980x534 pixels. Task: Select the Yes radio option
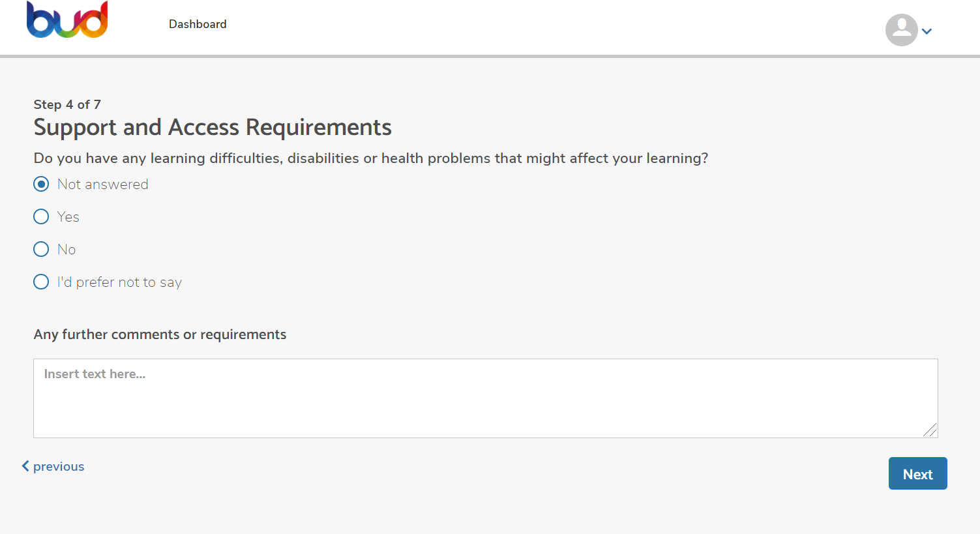[x=40, y=216]
